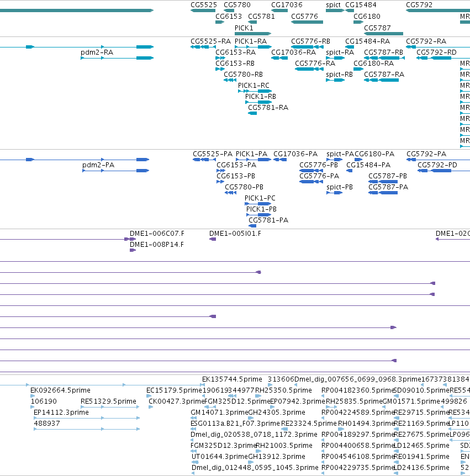Select the DME1-008P14.F feature label
Image resolution: width=470 pixels, height=476 pixels.
pos(157,245)
